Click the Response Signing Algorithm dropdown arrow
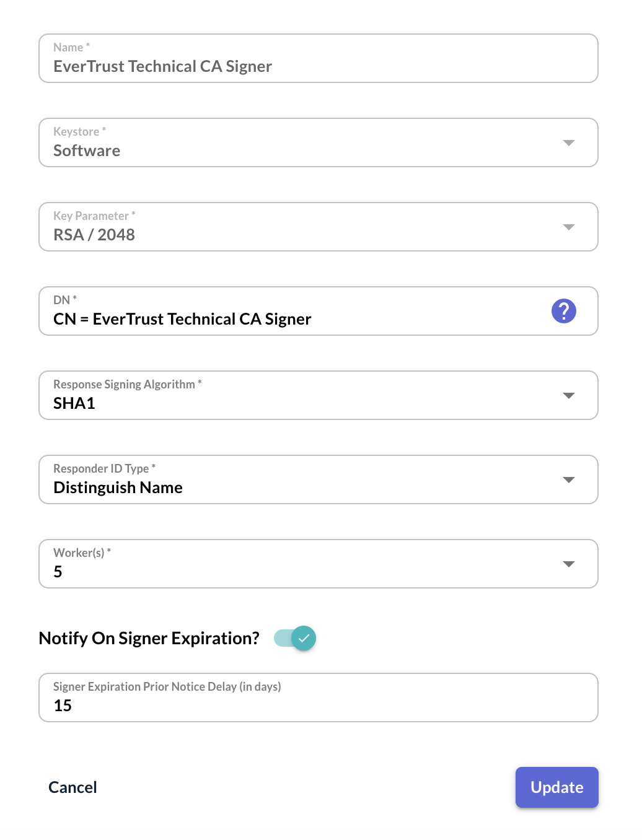The width and height of the screenshot is (642, 840). point(568,395)
